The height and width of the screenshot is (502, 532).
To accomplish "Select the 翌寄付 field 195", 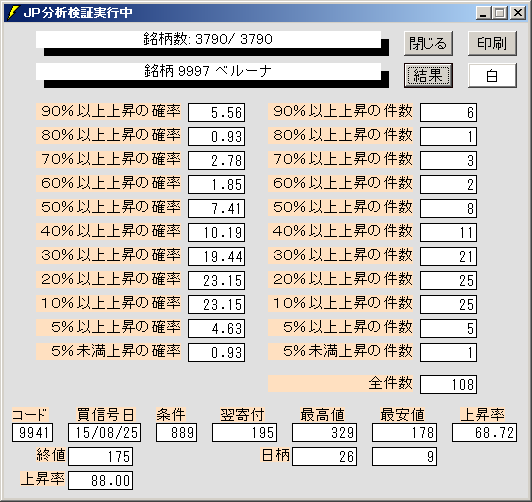I will click(x=244, y=432).
